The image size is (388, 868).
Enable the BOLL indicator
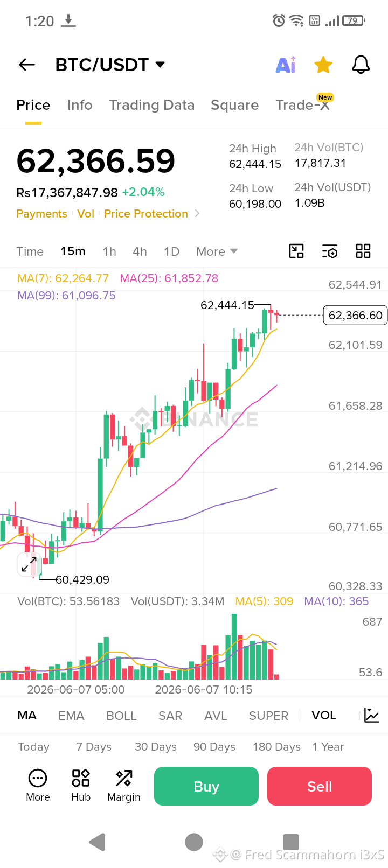(121, 716)
